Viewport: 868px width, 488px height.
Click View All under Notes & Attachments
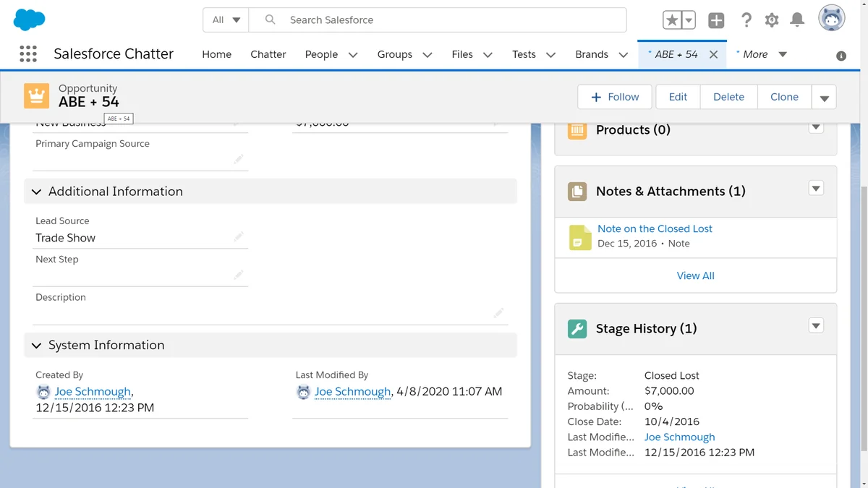pos(695,275)
